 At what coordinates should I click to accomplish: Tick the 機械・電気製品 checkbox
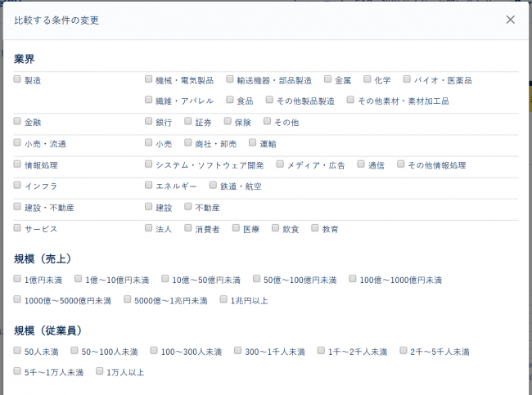148,79
